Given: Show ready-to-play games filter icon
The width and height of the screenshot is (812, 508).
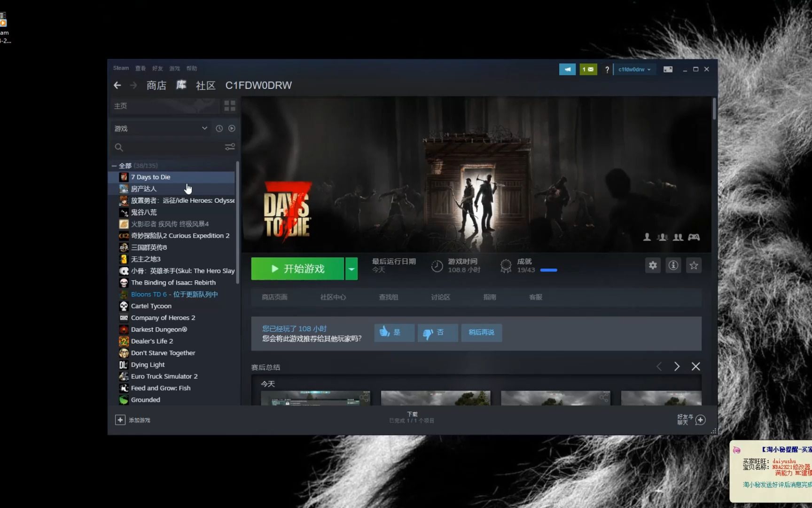Looking at the screenshot, I should (232, 128).
